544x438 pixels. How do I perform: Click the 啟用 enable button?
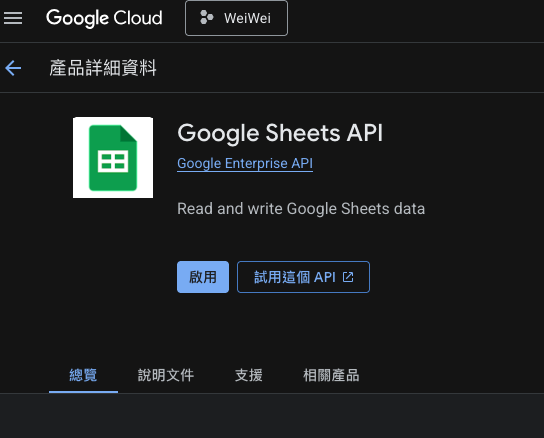coord(203,277)
